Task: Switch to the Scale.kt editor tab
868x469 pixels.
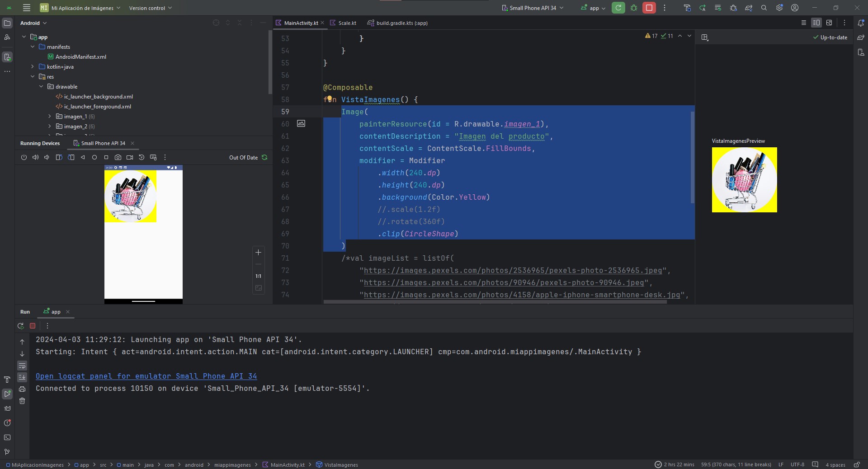Action: (346, 23)
